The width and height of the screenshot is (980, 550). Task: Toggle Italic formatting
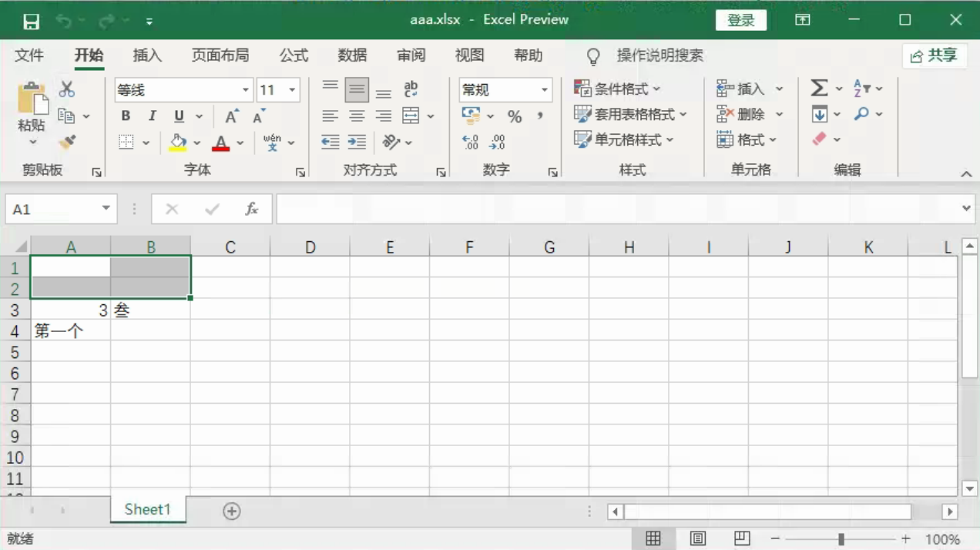[x=153, y=116]
